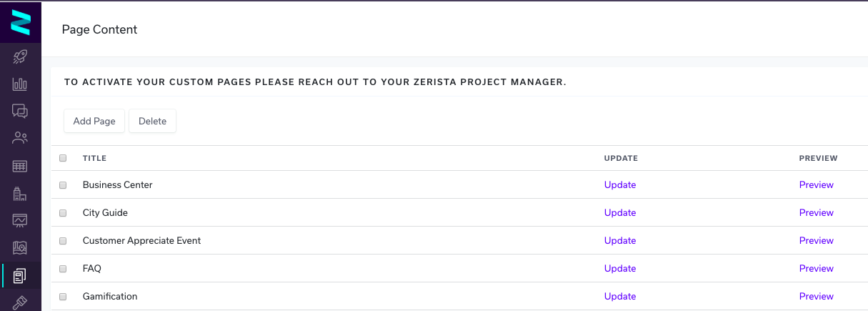Toggle the select-all checkbox in header

[63, 158]
